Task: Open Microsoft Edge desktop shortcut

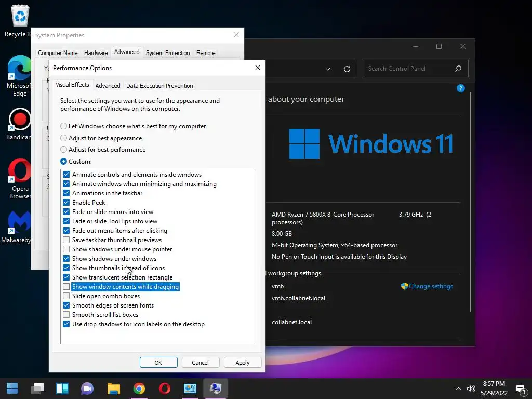Action: (19, 76)
